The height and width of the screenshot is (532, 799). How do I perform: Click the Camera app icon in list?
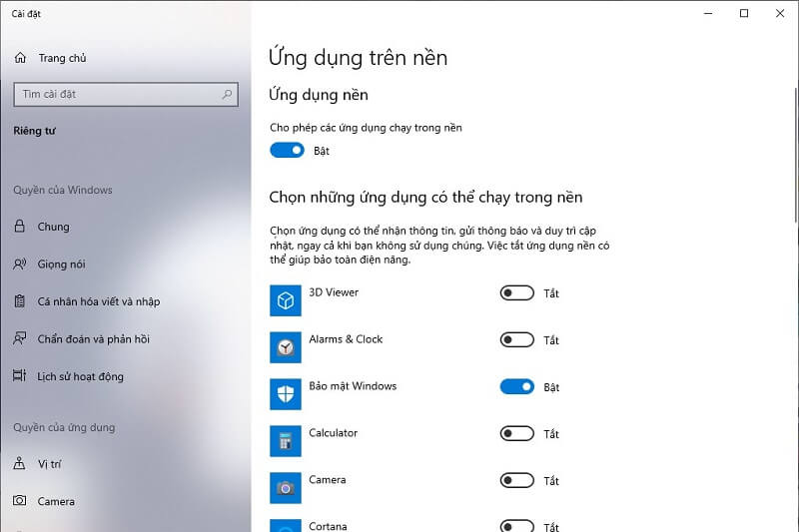click(286, 488)
